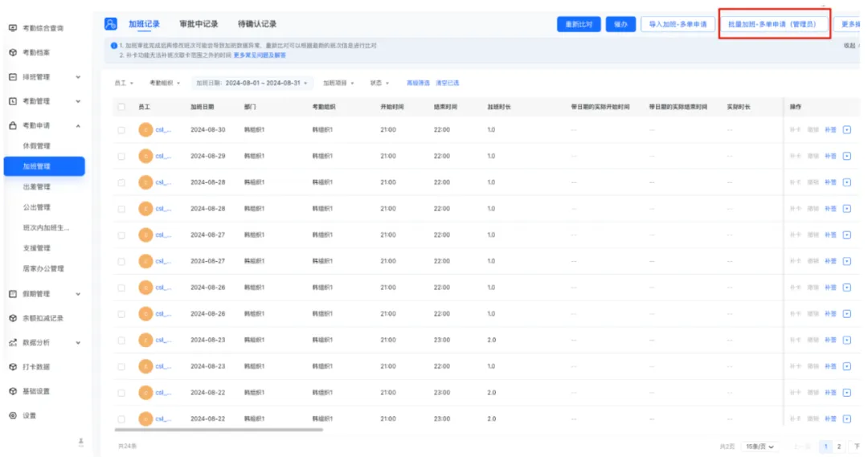The image size is (868, 457).
Task: Click the 班次内加班生... sidebar item
Action: [x=46, y=227]
